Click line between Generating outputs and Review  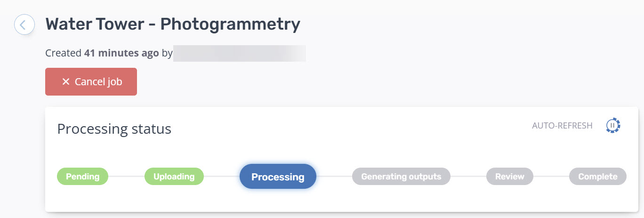coord(468,177)
